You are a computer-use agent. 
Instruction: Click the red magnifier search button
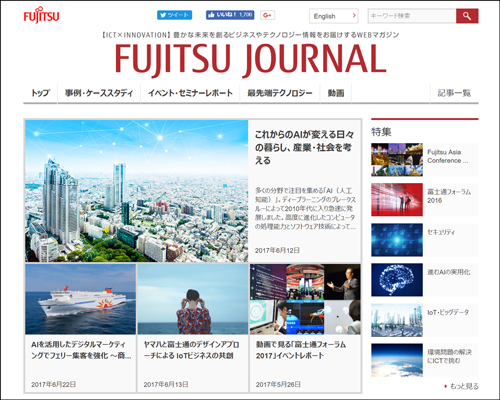tap(467, 16)
